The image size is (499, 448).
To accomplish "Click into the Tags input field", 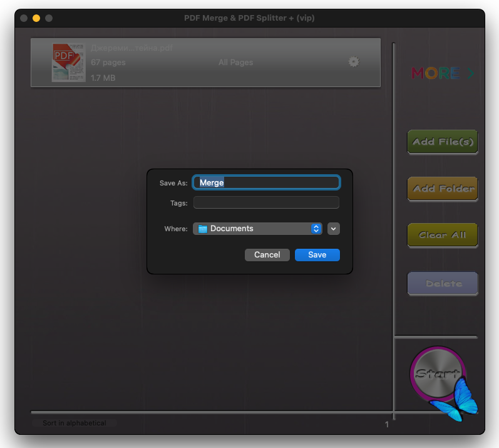I will [x=266, y=202].
